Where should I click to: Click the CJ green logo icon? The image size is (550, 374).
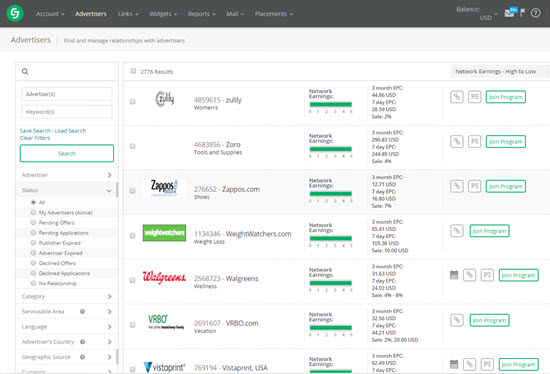click(15, 13)
